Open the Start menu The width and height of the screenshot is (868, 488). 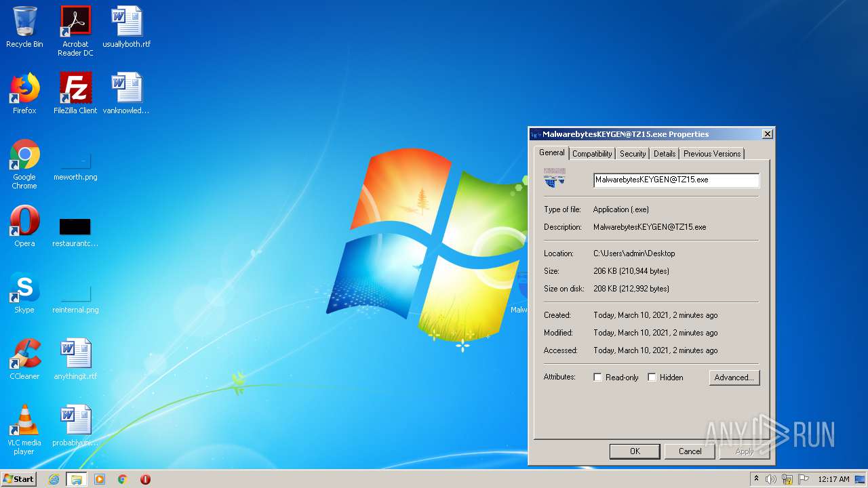(19, 479)
